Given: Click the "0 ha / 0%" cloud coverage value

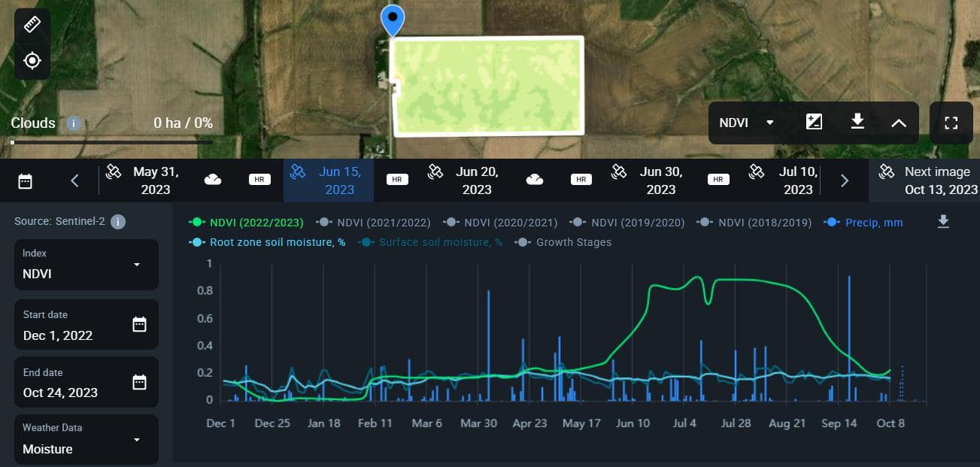Looking at the screenshot, I should tap(183, 123).
